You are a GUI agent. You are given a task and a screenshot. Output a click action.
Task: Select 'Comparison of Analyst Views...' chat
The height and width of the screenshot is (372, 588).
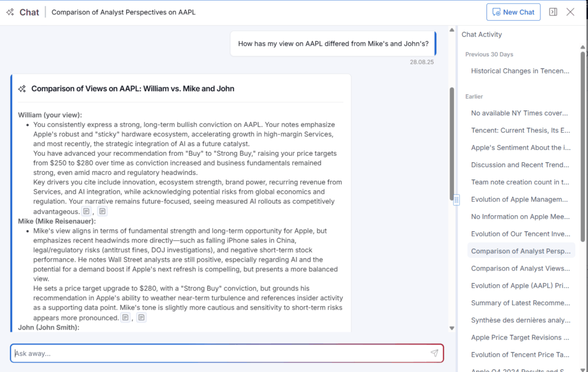point(520,269)
